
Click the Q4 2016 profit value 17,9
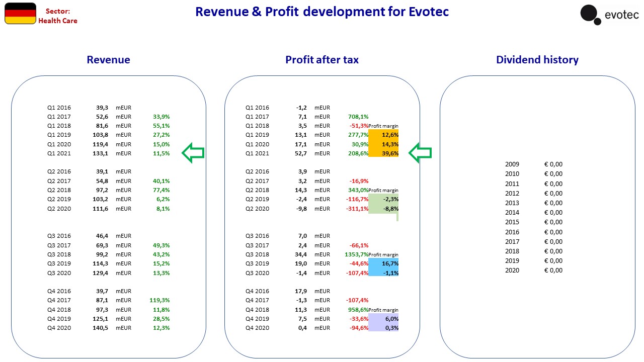click(301, 291)
